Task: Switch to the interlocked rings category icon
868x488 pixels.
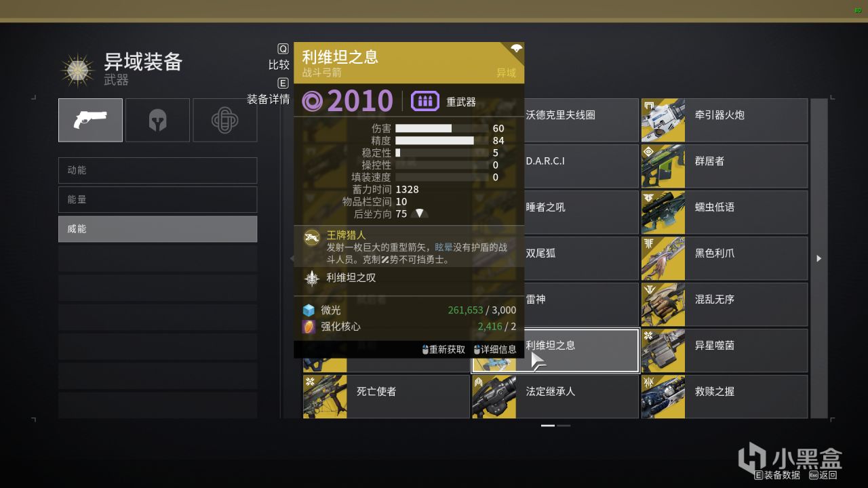Action: 224,120
